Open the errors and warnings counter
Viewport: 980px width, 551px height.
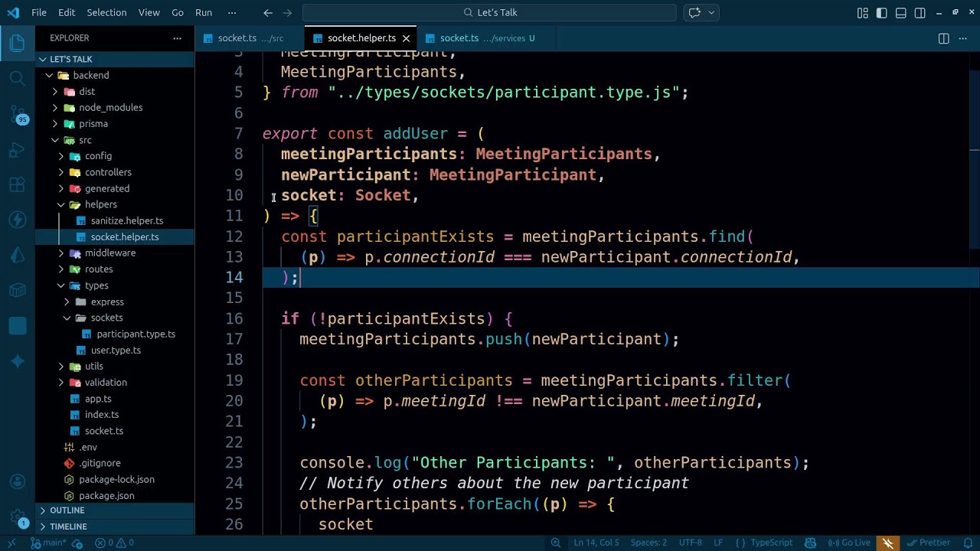(115, 543)
